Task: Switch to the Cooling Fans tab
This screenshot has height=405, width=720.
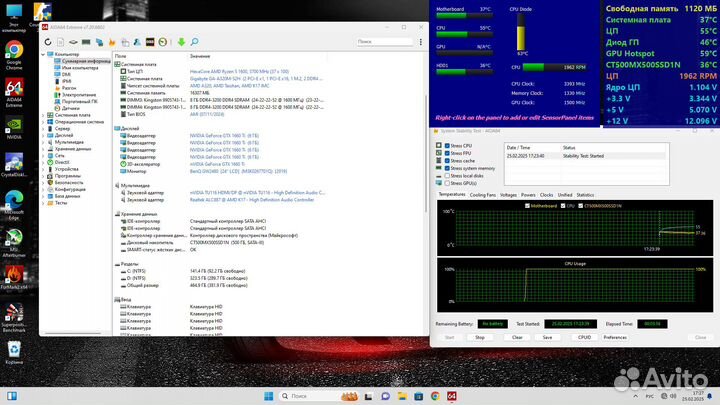Action: (483, 195)
